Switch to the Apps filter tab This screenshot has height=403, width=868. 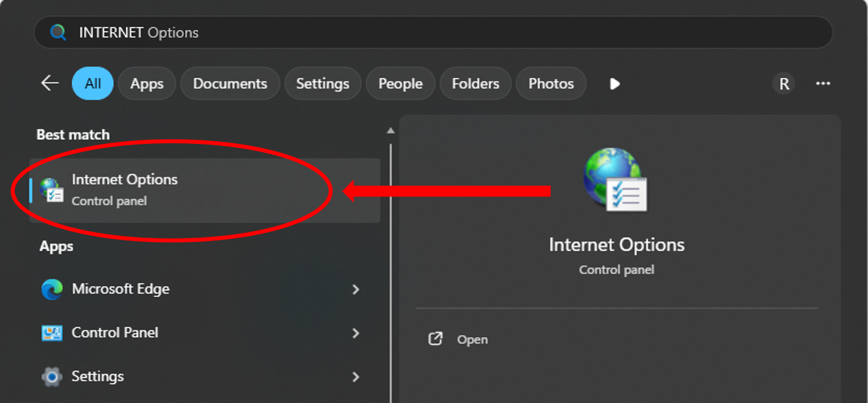pyautogui.click(x=147, y=83)
